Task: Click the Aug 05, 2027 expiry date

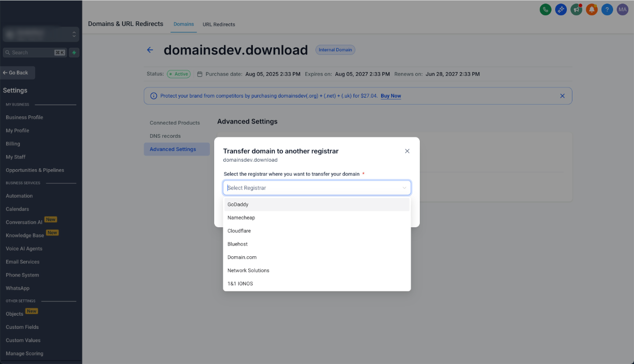Action: click(x=362, y=74)
